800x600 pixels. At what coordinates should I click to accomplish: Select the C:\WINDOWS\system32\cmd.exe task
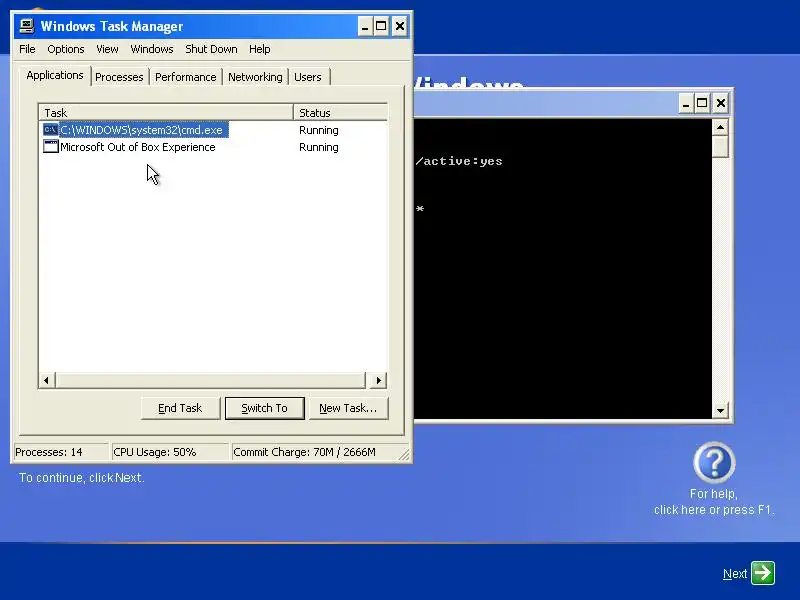point(141,130)
